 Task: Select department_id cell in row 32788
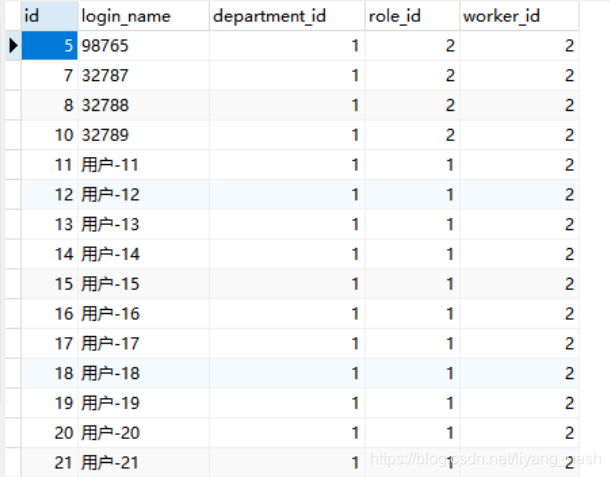[x=287, y=105]
